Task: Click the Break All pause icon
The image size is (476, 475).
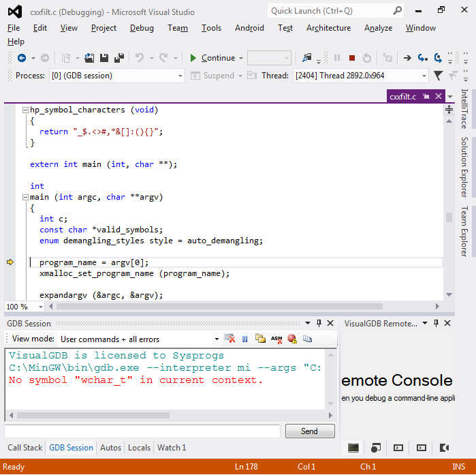Action: coord(337,58)
